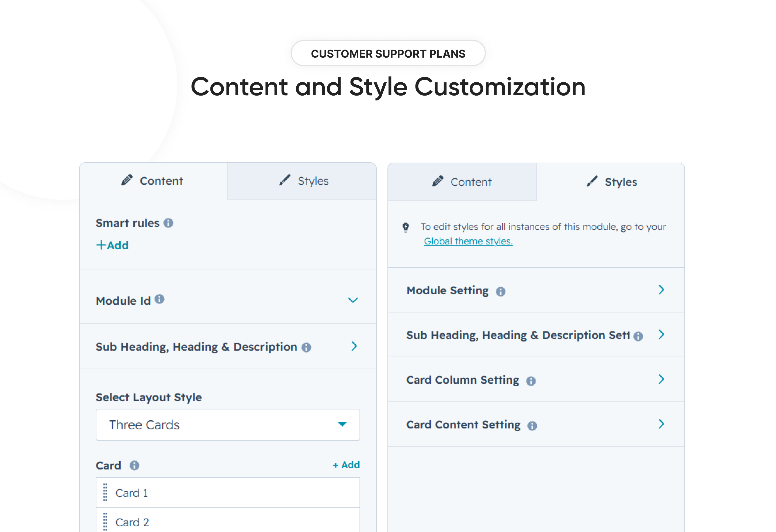The width and height of the screenshot is (776, 532).
Task: Expand the Module Id section chevron
Action: tap(353, 300)
